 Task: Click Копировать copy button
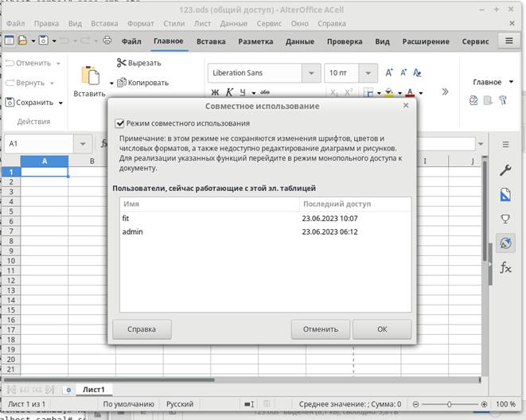pos(143,83)
